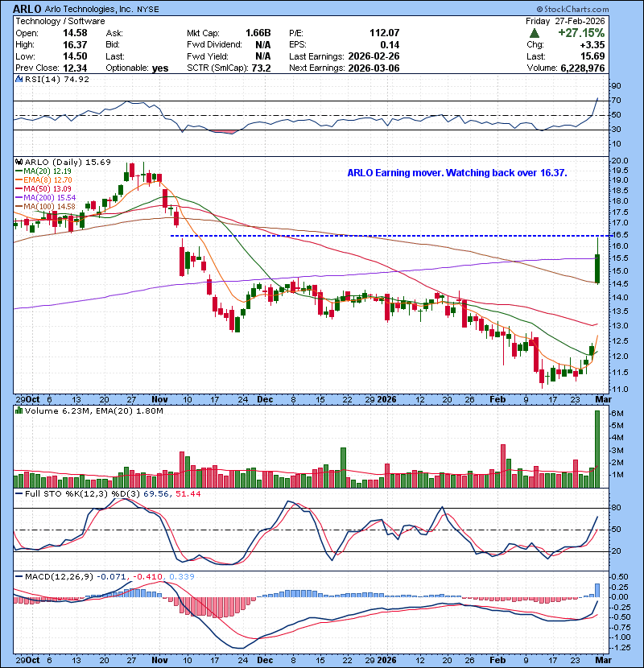
Task: Click the Fwd Dividend N/A value
Action: point(263,45)
